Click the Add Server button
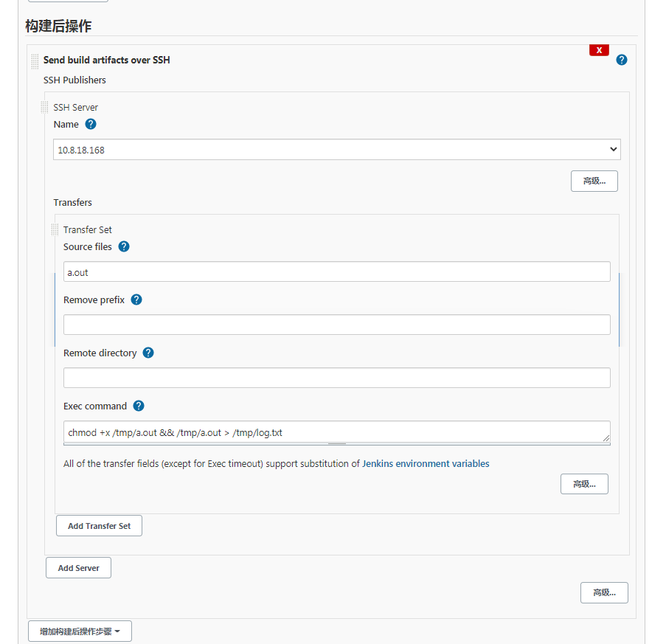The width and height of the screenshot is (666, 644). [79, 568]
